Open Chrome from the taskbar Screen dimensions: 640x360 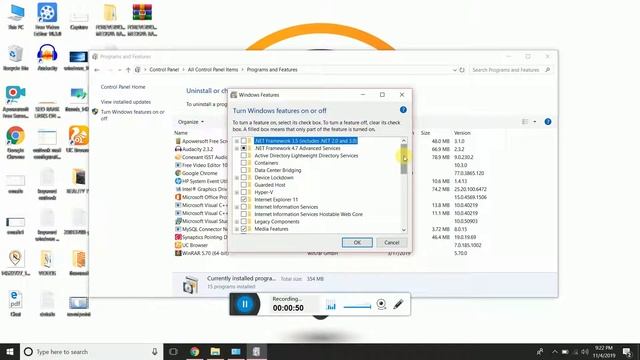[195, 351]
